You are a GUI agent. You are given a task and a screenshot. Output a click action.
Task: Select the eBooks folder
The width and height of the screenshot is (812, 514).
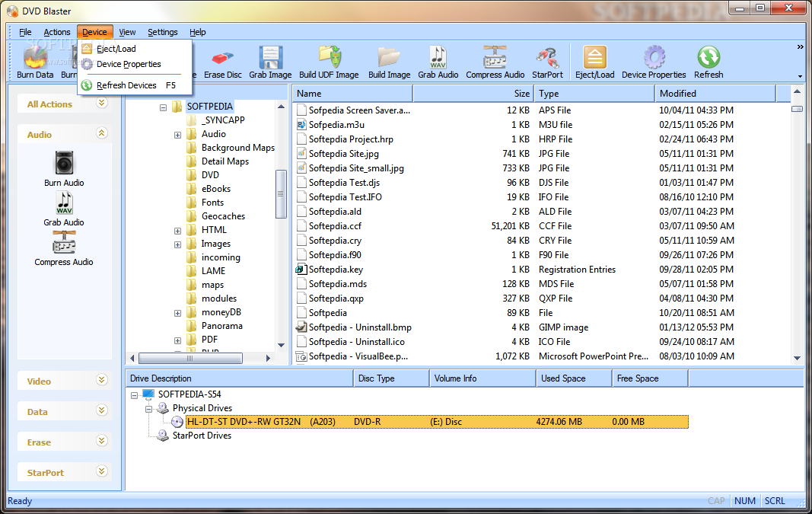[216, 189]
